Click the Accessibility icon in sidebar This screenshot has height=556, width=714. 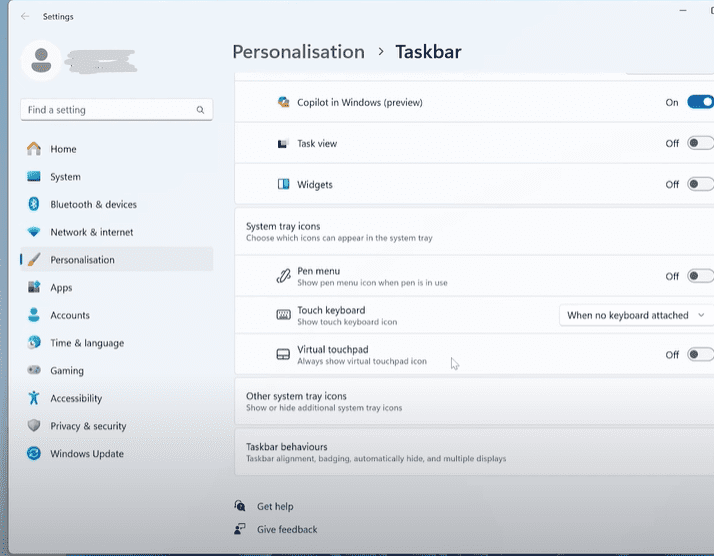point(34,398)
